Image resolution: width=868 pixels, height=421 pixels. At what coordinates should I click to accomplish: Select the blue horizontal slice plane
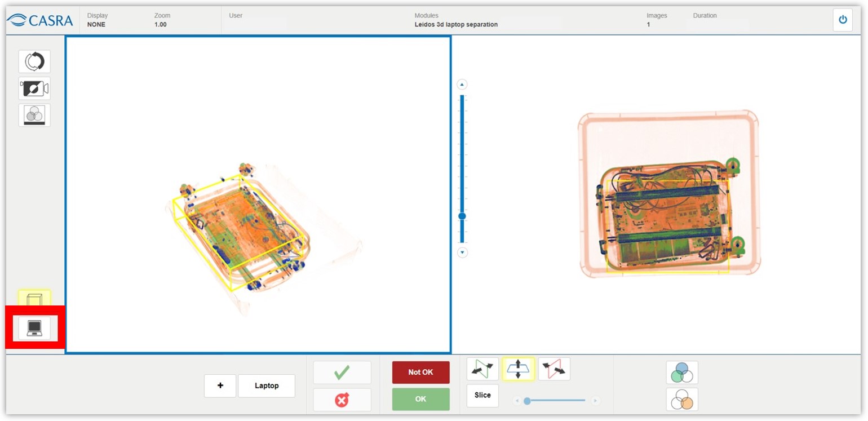(x=518, y=369)
